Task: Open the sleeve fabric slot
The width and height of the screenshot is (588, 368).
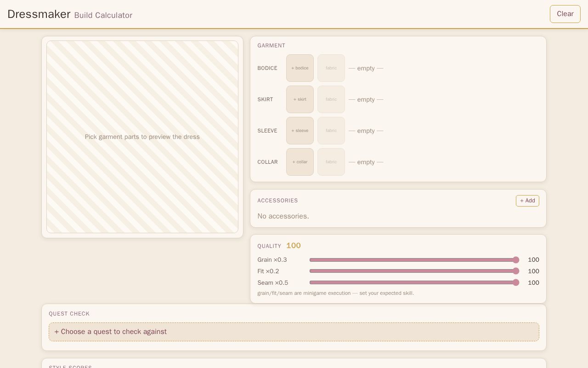Action: tap(331, 131)
